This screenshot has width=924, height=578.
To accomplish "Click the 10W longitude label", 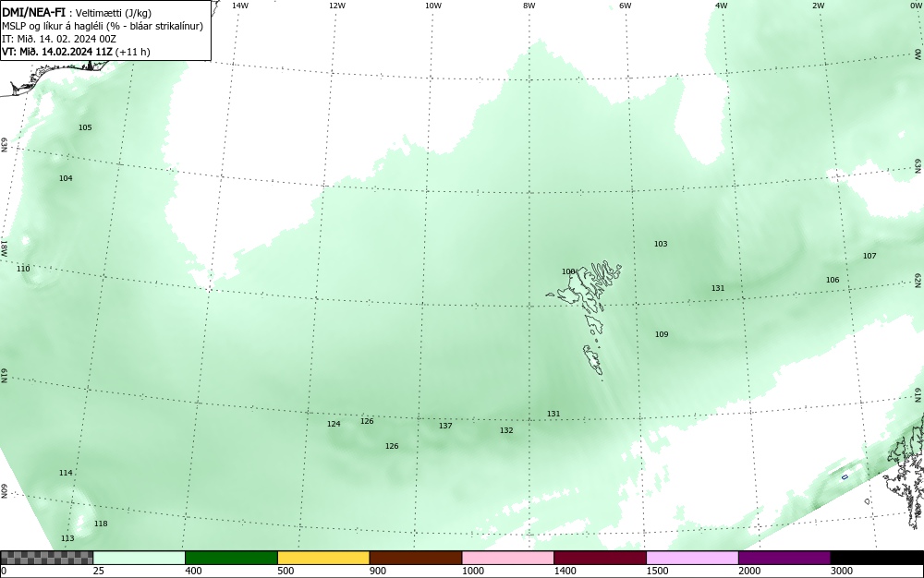I will (433, 6).
